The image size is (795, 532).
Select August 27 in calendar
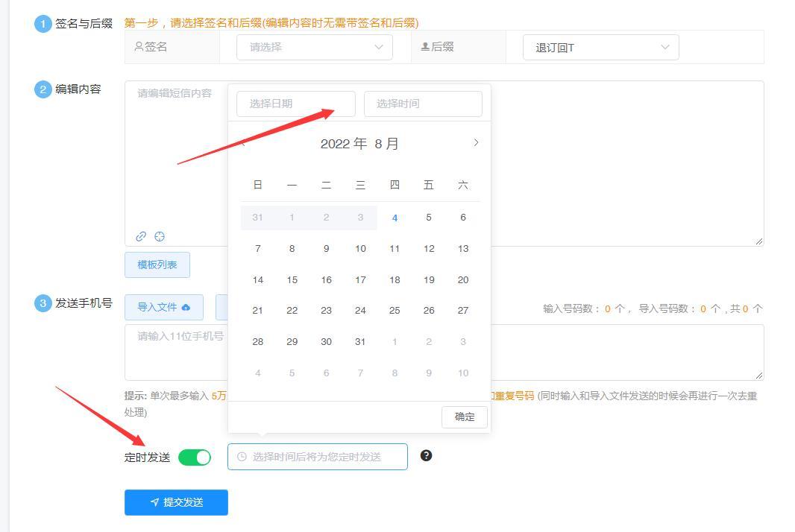point(463,311)
